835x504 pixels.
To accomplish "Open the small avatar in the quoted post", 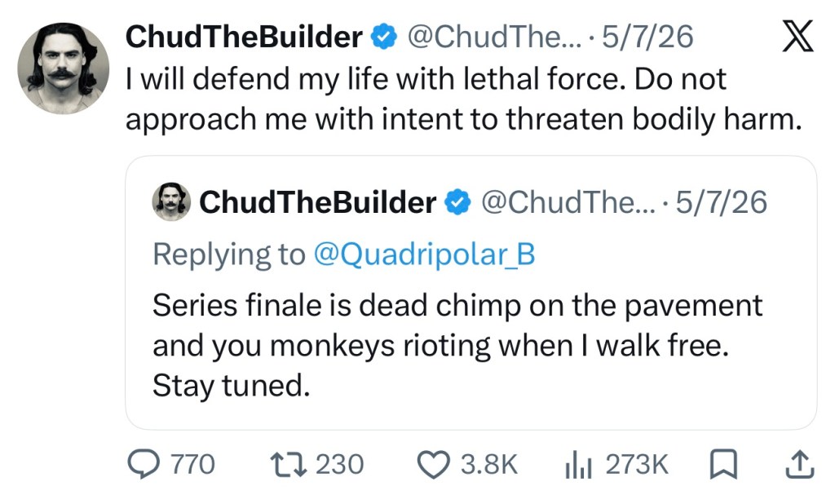I will coord(171,201).
